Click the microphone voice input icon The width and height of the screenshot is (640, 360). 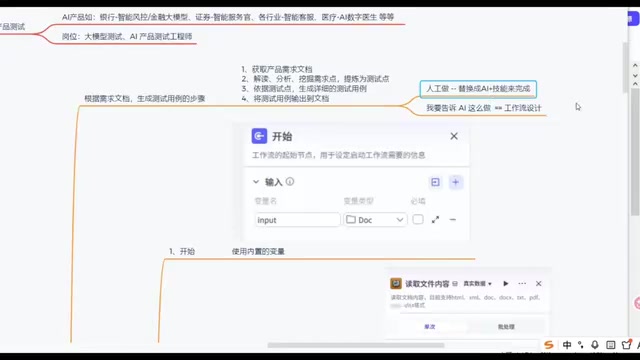tap(595, 345)
